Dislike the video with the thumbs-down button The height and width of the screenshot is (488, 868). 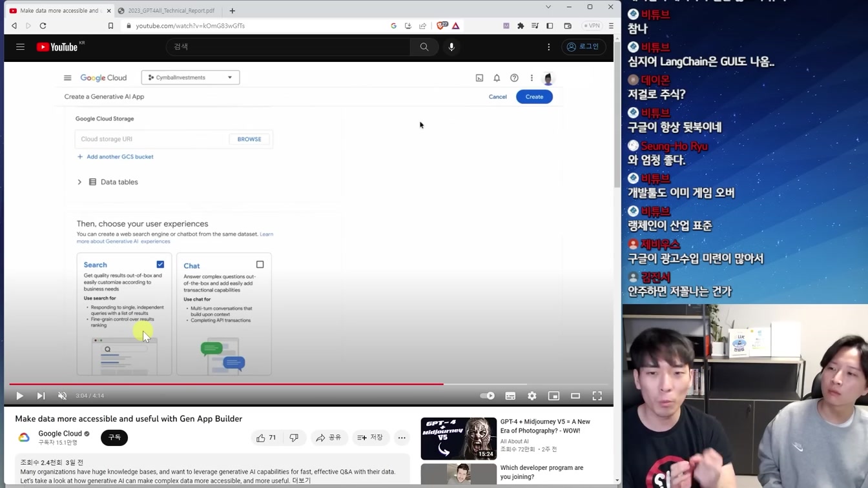click(294, 438)
